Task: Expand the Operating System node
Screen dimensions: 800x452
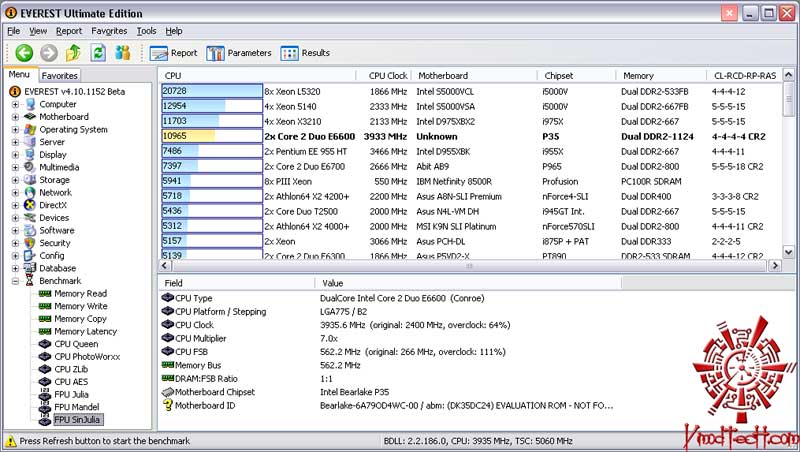Action: click(15, 130)
